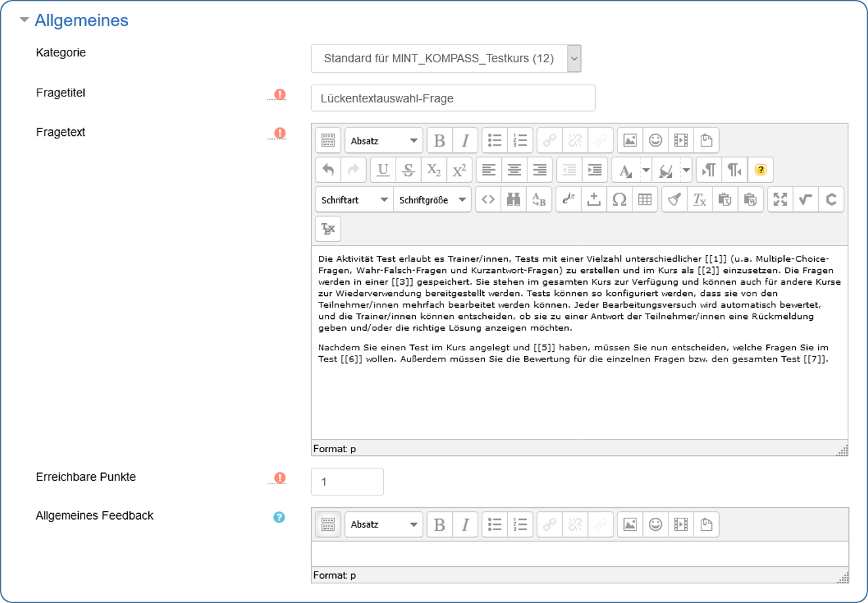Screen dimensions: 868x603
Task: Paste from Word icon
Action: [x=751, y=199]
